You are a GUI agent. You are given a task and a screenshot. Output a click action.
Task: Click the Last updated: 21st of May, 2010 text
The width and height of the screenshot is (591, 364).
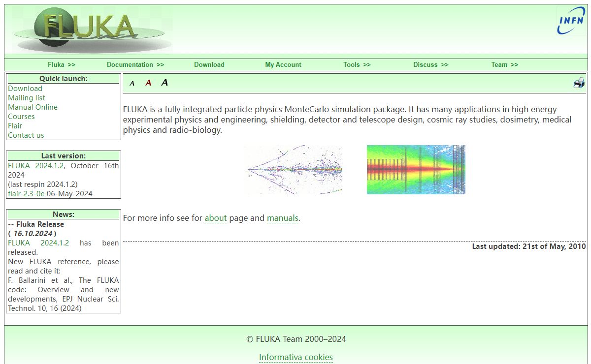click(529, 246)
